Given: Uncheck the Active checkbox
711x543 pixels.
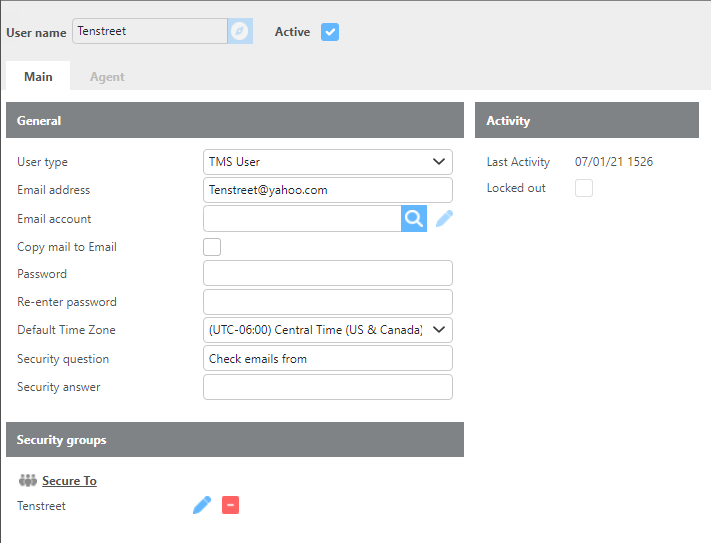Looking at the screenshot, I should [x=330, y=32].
